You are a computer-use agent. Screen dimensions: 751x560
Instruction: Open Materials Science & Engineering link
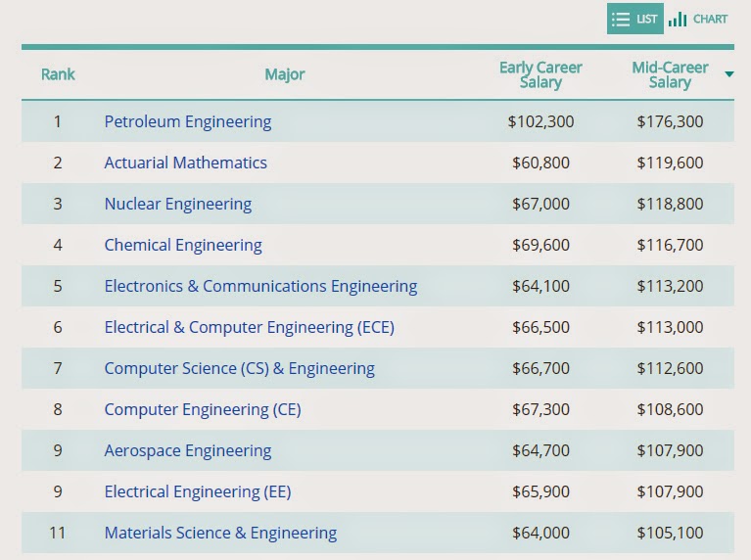(220, 534)
